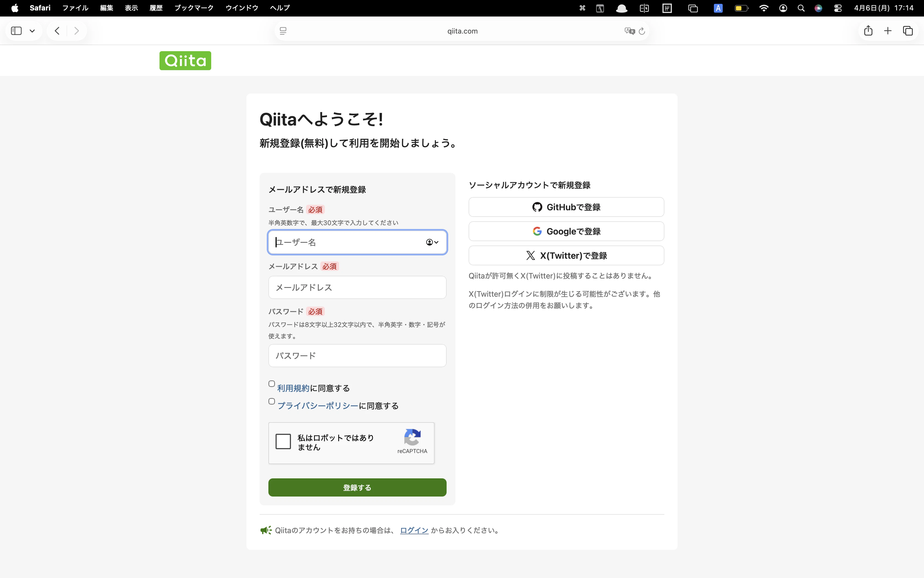Click the command key icon in menu bar
Image resolution: width=924 pixels, height=578 pixels.
tap(582, 8)
